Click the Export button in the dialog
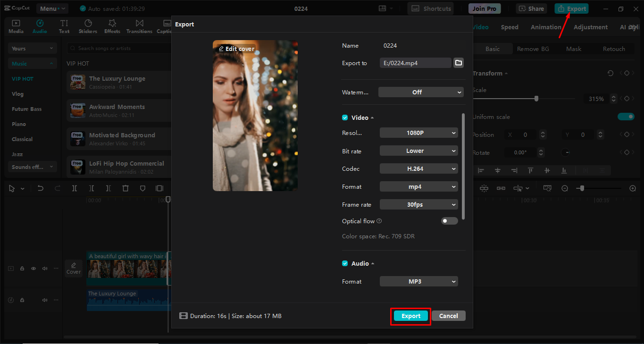This screenshot has height=344, width=644. [410, 316]
